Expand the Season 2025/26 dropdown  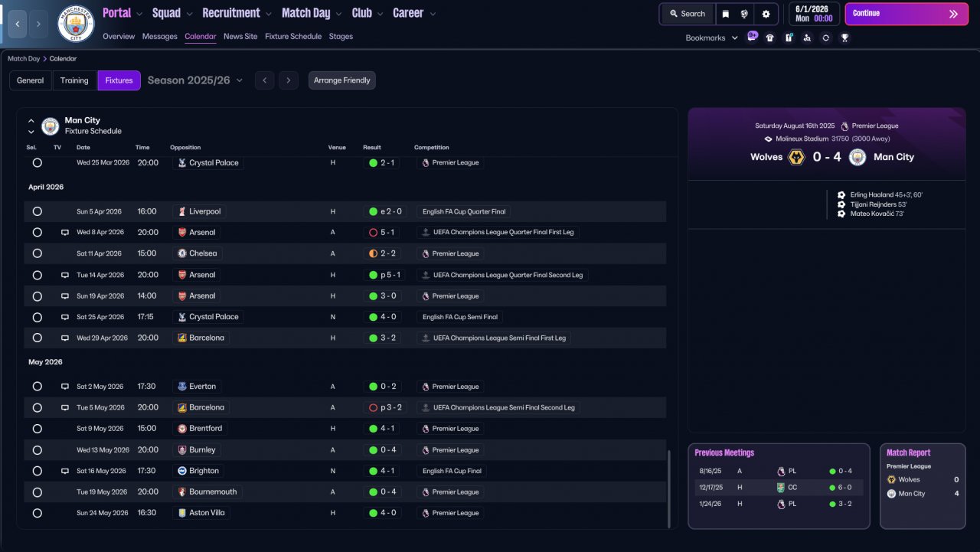click(195, 80)
